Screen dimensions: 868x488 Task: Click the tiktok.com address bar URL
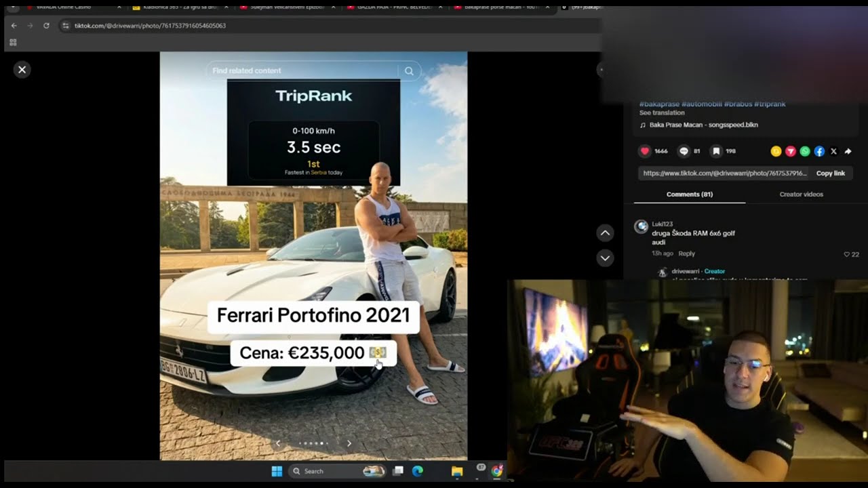click(x=150, y=26)
